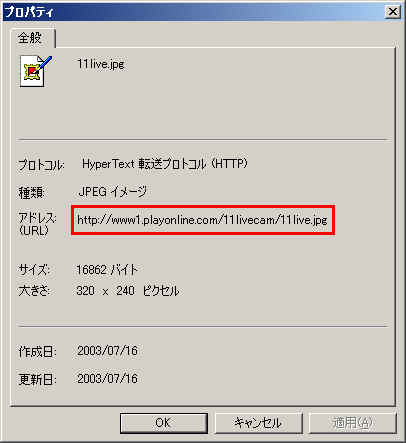Viewport: 406px width, 443px height.
Task: Click the アドレス (URL) label
Action: point(37,224)
